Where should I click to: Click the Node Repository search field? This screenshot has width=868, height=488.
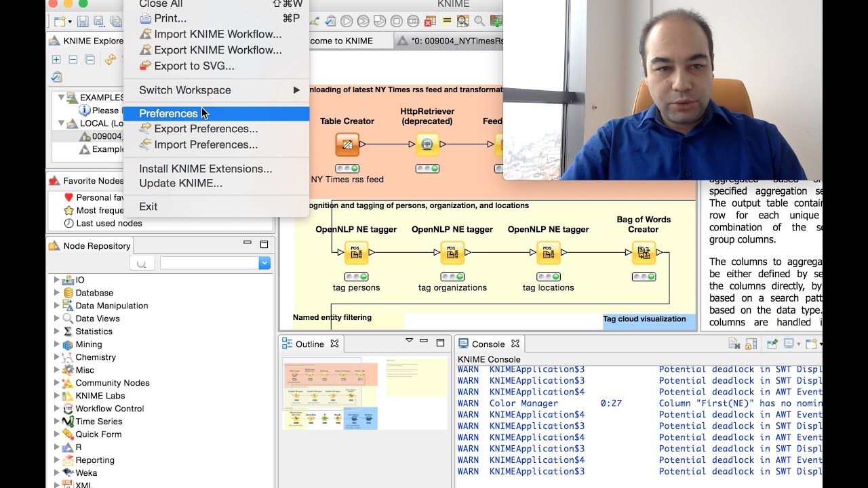tap(210, 263)
